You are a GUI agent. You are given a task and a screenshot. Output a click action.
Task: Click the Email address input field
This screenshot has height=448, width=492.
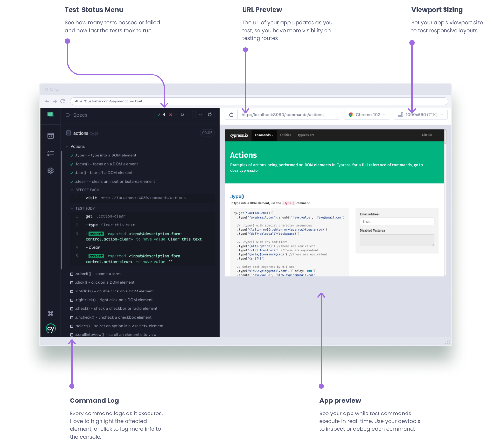coord(397,221)
